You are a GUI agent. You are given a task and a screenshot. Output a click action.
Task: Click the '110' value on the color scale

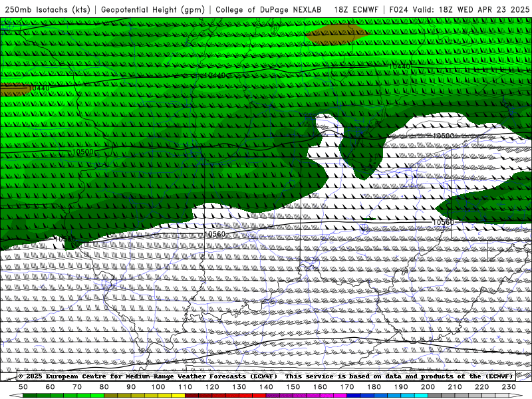[186, 387]
